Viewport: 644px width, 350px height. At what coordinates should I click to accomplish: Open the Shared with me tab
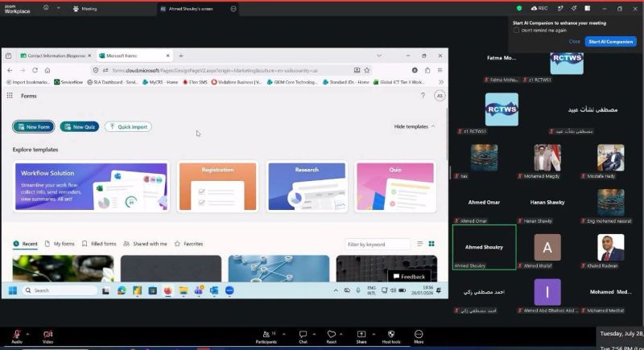145,244
